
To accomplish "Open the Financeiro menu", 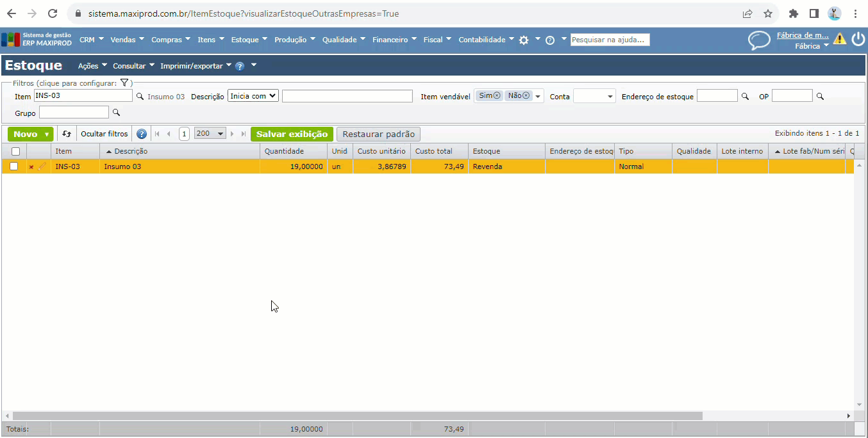I will click(x=394, y=40).
